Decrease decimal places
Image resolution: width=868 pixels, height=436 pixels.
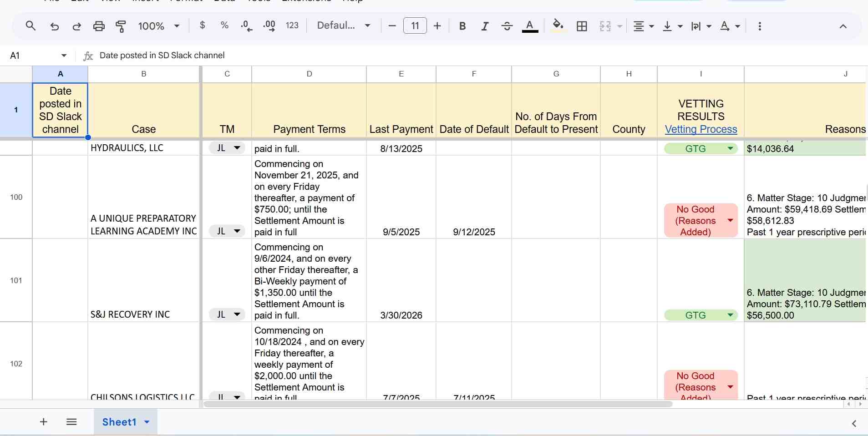click(x=247, y=26)
